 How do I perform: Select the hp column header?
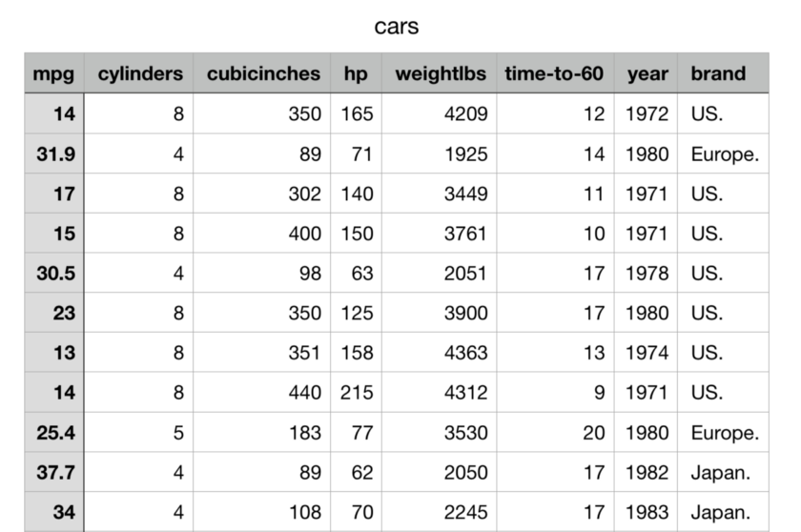tap(356, 74)
